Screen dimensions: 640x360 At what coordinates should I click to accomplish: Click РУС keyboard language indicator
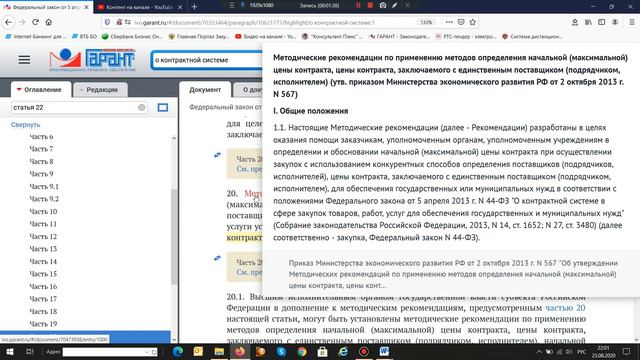tap(582, 351)
